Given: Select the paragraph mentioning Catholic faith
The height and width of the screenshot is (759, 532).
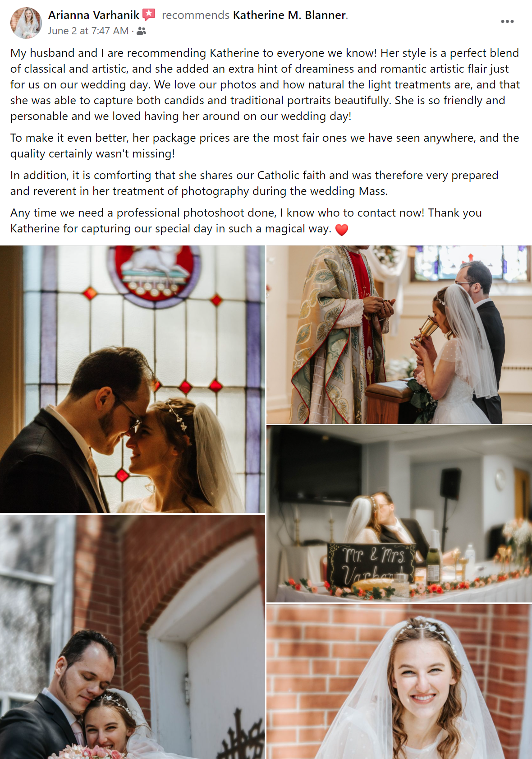Looking at the screenshot, I should point(254,183).
